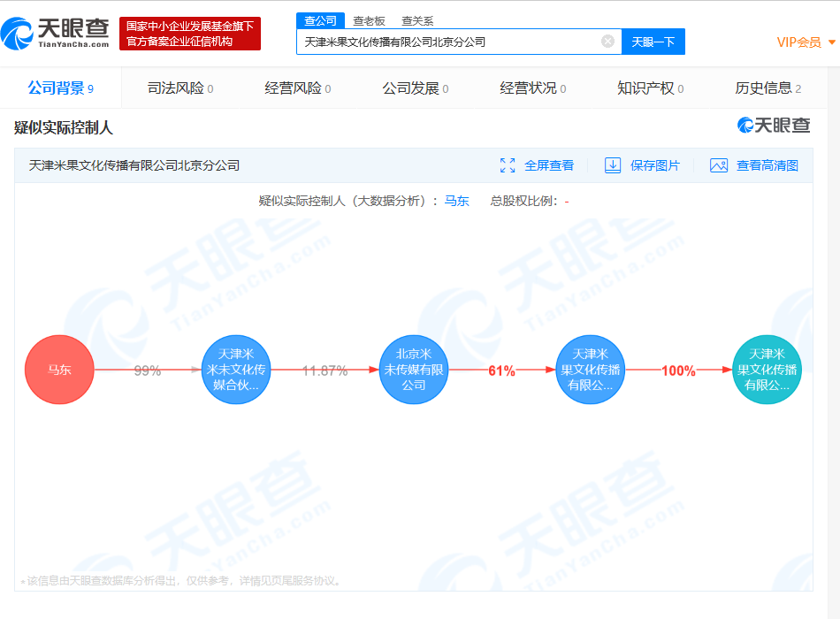
Task: Click the blue 天津米果文化传播 node
Action: pos(590,370)
